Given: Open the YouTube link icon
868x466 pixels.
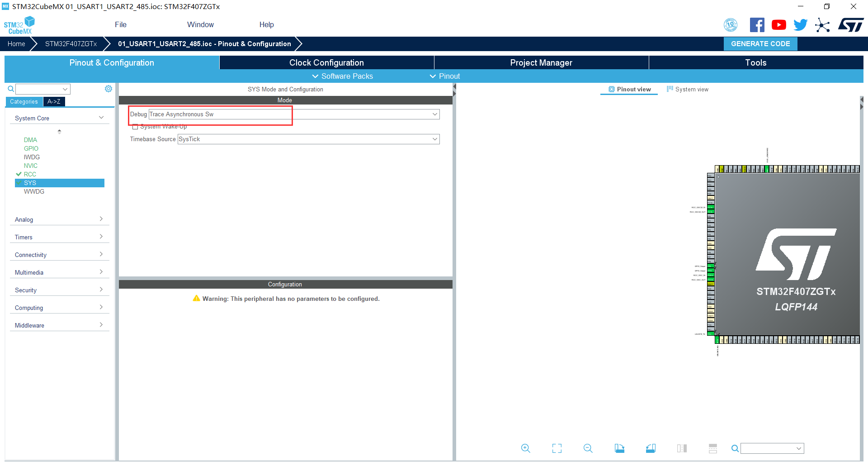Looking at the screenshot, I should pos(778,25).
